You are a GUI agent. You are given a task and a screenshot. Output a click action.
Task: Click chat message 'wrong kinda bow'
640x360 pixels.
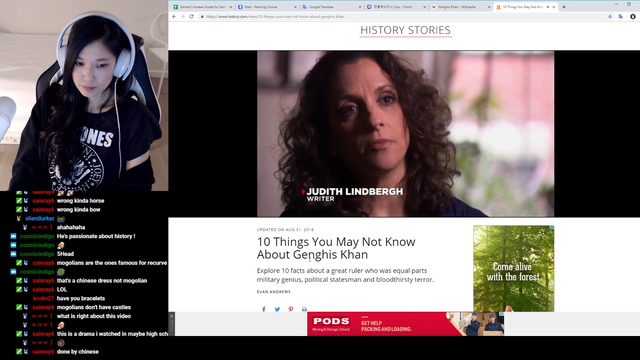(78, 210)
